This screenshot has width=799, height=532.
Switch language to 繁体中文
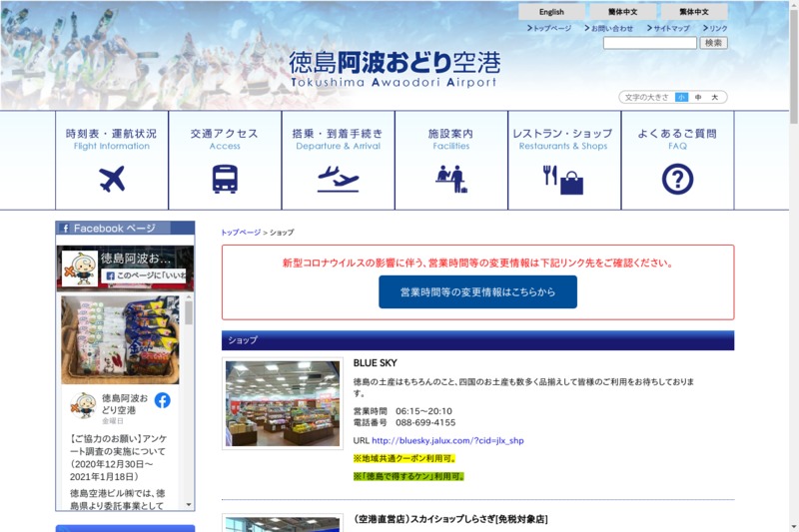click(x=694, y=12)
